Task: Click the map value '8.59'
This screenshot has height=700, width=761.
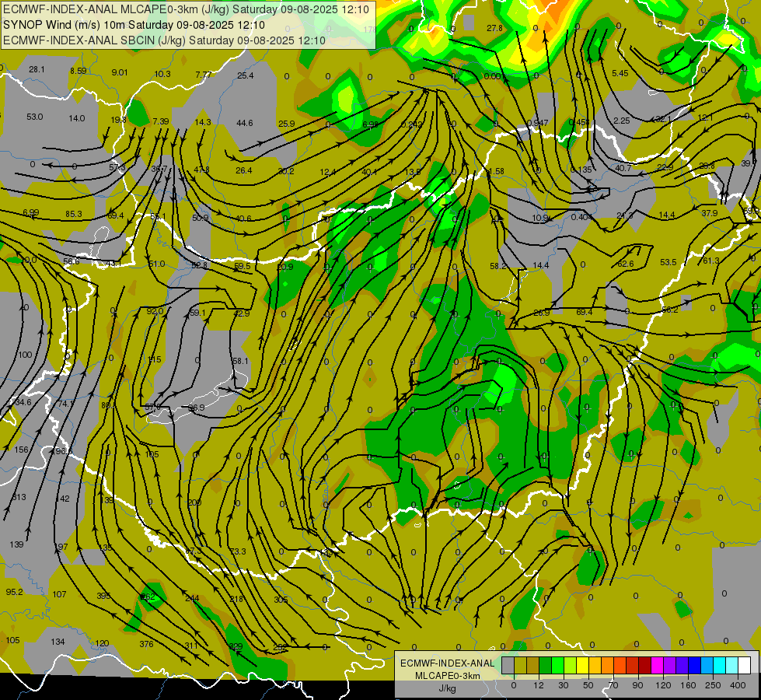Action: [x=79, y=71]
